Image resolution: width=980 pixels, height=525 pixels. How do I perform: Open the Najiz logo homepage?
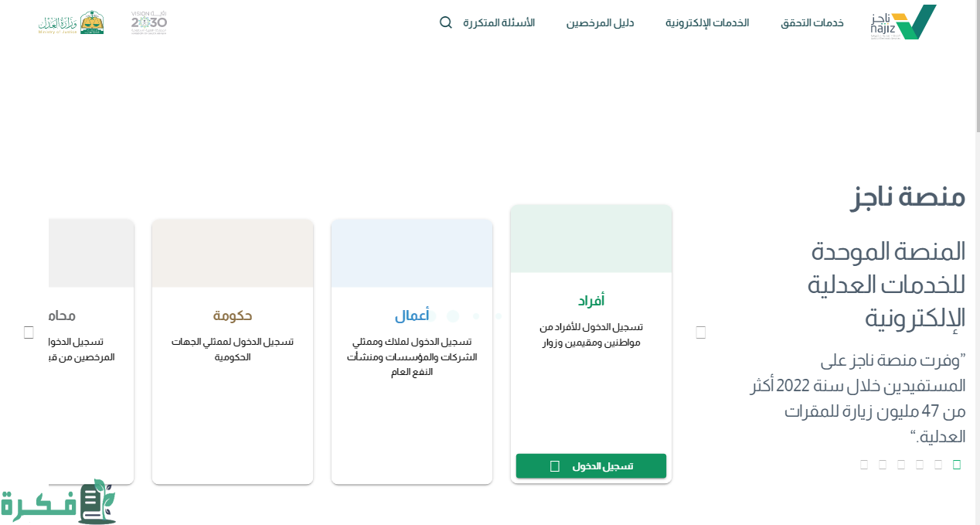click(x=903, y=22)
